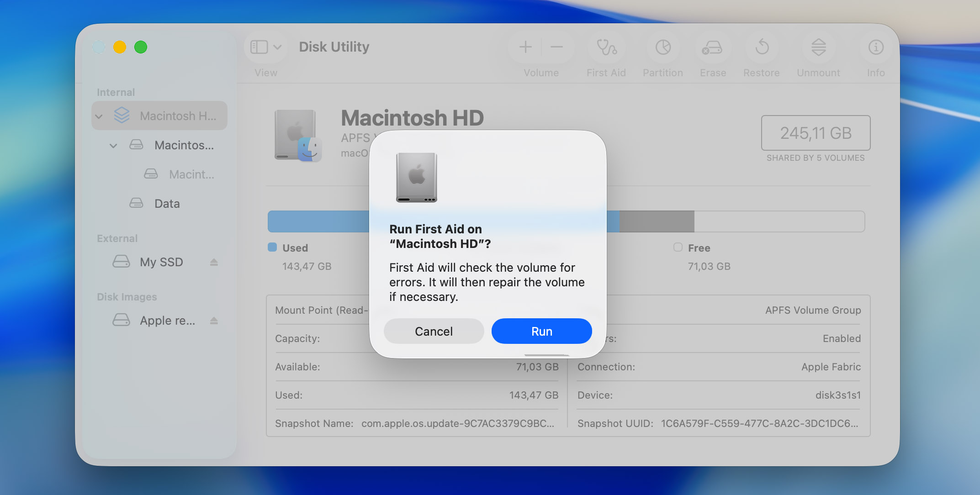
Task: Click the 245,11 GB capacity box
Action: 816,133
